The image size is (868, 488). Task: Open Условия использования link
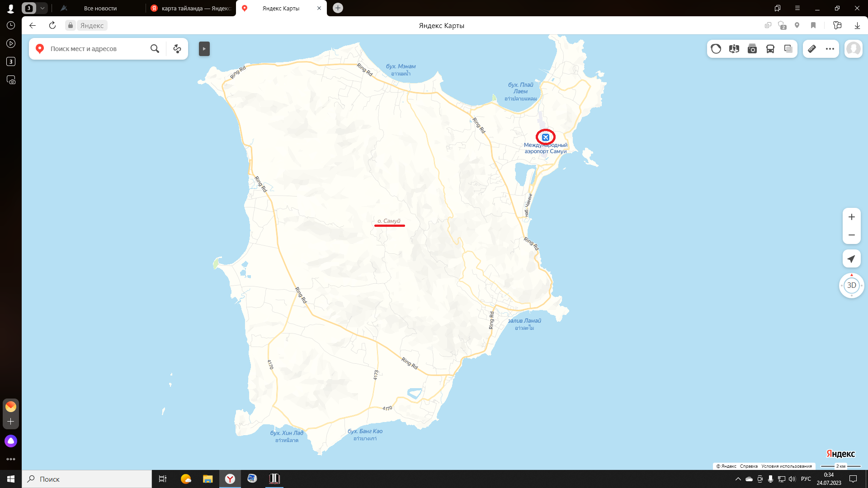tap(786, 466)
